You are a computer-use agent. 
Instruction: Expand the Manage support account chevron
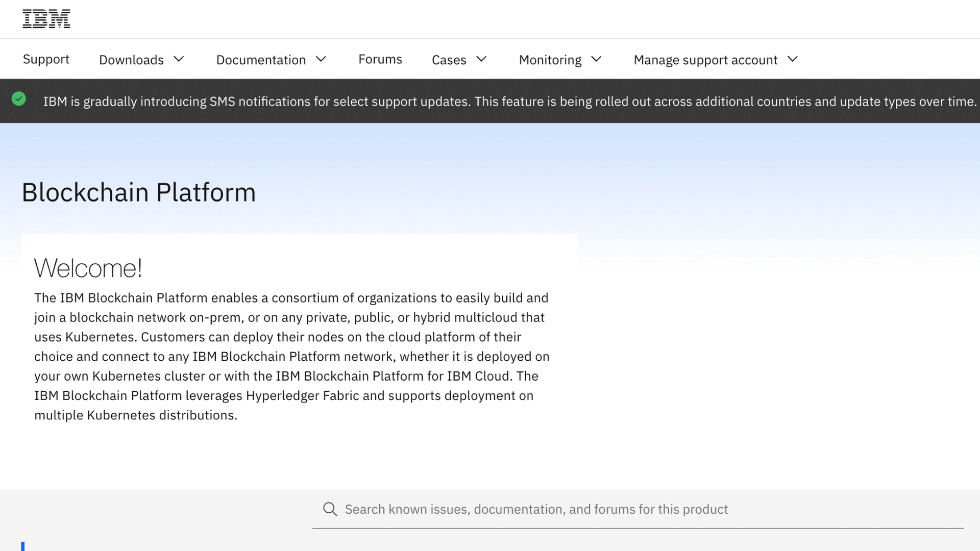click(x=793, y=59)
